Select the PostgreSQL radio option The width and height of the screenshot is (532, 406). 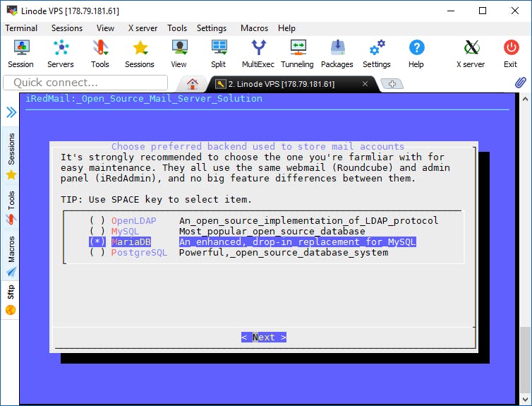pos(97,252)
